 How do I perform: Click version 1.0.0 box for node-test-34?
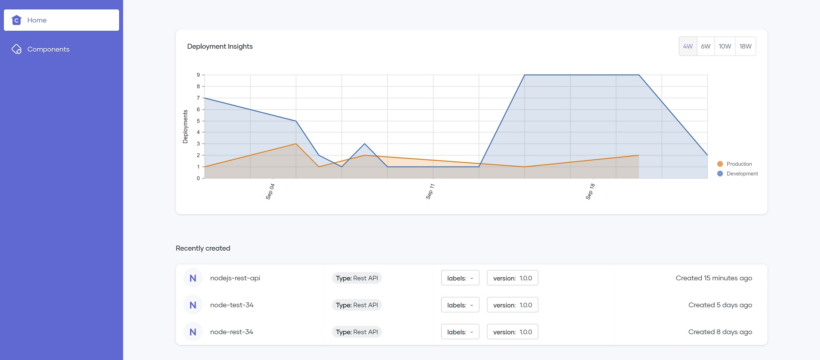pyautogui.click(x=512, y=305)
